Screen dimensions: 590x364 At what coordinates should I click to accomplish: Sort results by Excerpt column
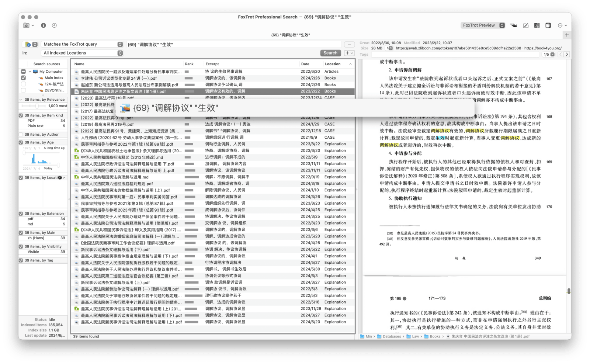click(251, 64)
